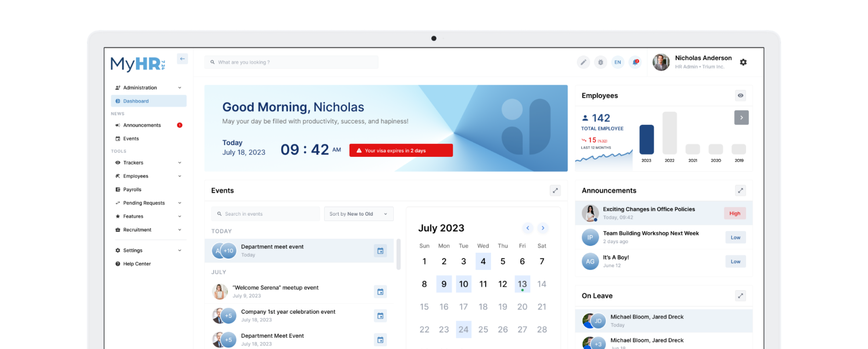Go to next month in calendar
The width and height of the screenshot is (868, 349).
click(x=543, y=228)
